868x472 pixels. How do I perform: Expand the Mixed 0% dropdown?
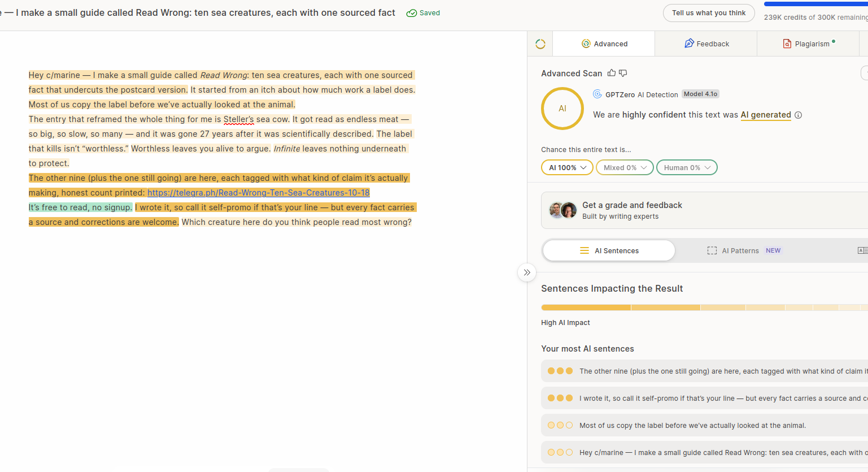(x=625, y=168)
